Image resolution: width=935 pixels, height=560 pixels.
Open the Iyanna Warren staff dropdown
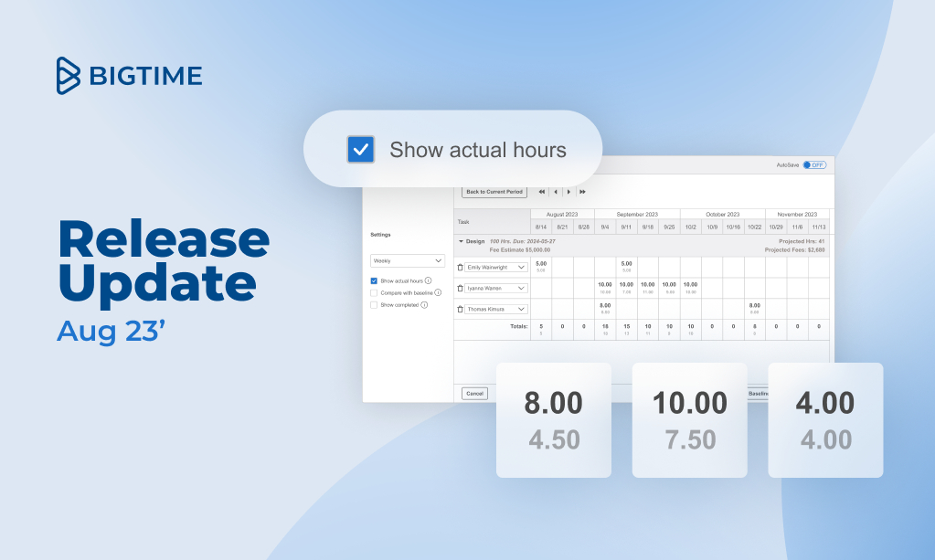[496, 289]
